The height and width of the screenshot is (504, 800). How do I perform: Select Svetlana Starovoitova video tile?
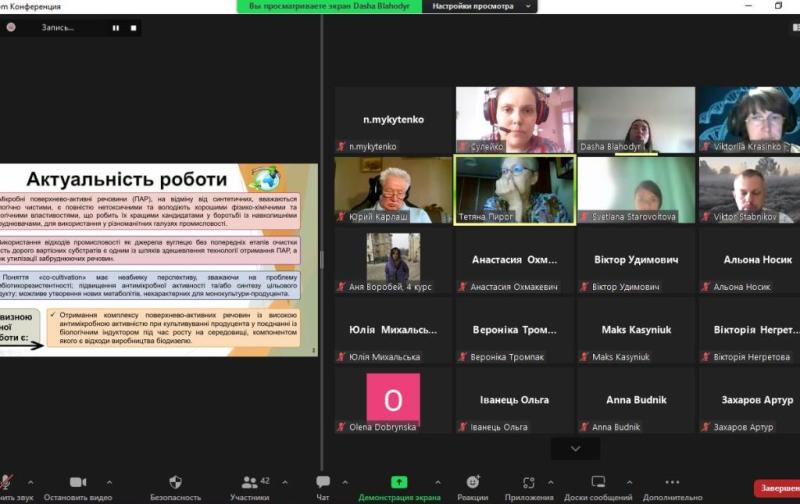pyautogui.click(x=636, y=190)
